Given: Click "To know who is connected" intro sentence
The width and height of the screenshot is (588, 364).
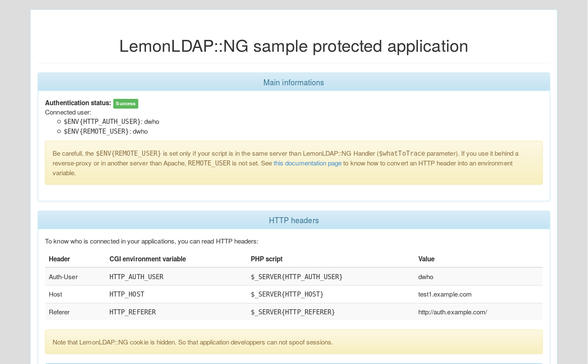Looking at the screenshot, I should pyautogui.click(x=151, y=241).
